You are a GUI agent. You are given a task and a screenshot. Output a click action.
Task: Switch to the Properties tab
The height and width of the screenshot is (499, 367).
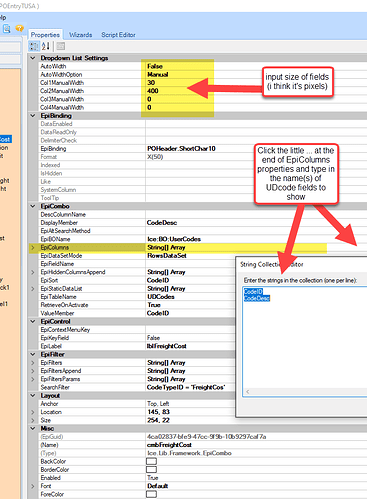[45, 35]
